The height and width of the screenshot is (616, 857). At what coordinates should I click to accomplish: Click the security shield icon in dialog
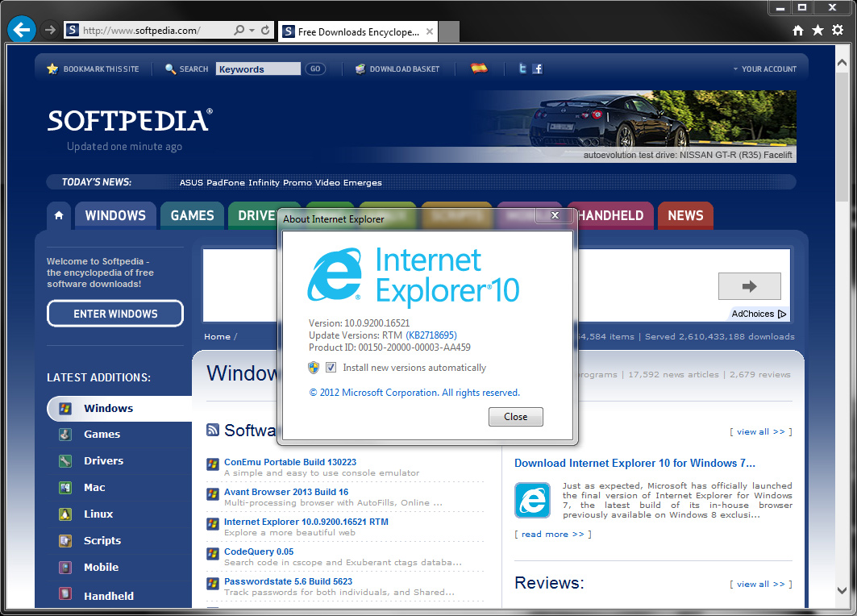coord(314,368)
